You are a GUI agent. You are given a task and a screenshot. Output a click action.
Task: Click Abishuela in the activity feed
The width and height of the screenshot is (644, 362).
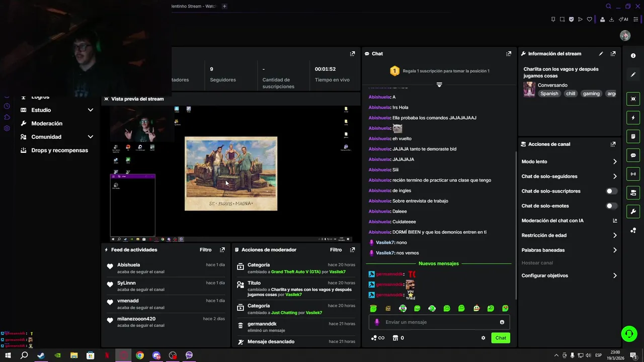tap(128, 265)
